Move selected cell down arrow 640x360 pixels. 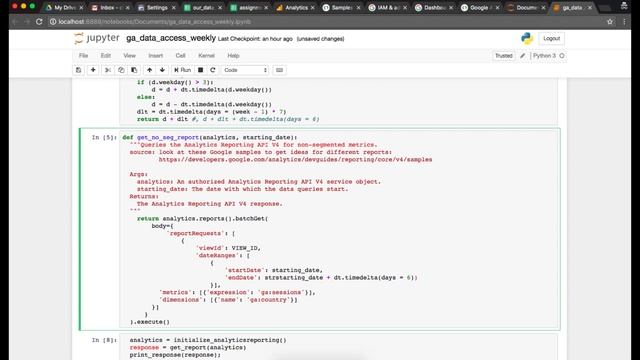coord(162,70)
